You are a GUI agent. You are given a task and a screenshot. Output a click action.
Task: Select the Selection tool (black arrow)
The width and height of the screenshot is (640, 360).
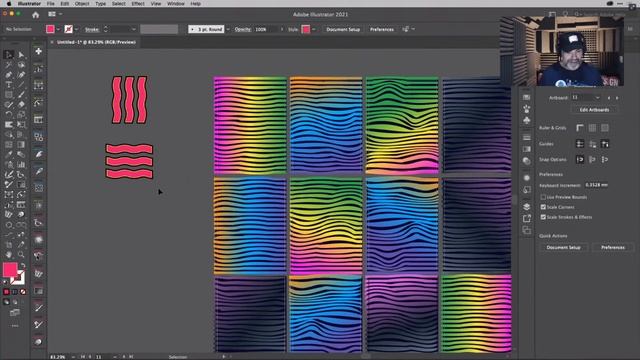click(x=9, y=55)
